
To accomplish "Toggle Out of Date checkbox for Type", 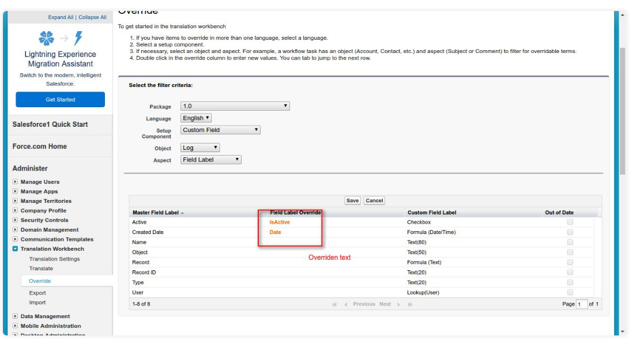I will (570, 282).
